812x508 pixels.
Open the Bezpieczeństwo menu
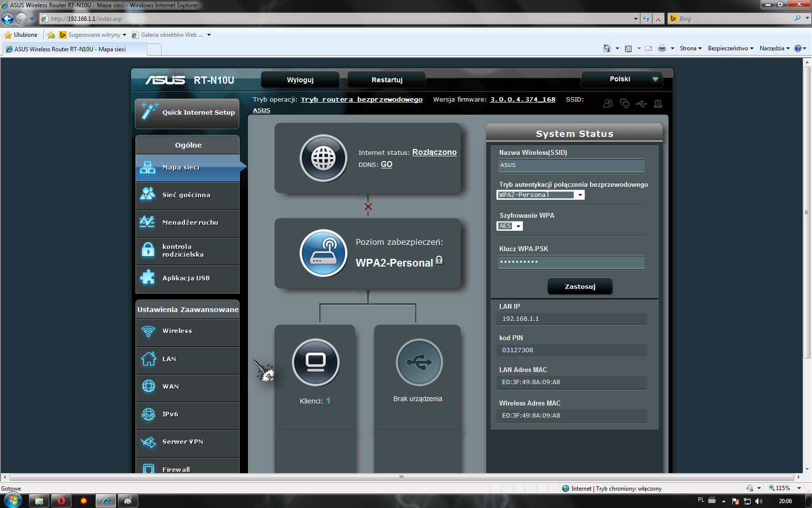[730, 48]
